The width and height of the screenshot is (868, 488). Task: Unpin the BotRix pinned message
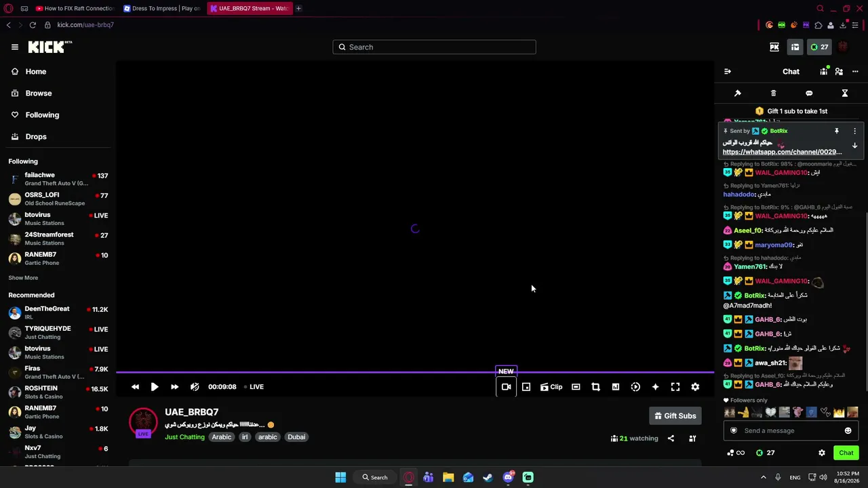837,131
